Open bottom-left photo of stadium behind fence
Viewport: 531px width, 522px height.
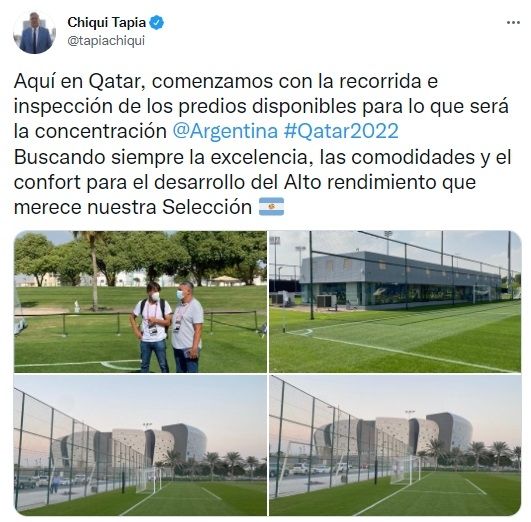tap(140, 445)
